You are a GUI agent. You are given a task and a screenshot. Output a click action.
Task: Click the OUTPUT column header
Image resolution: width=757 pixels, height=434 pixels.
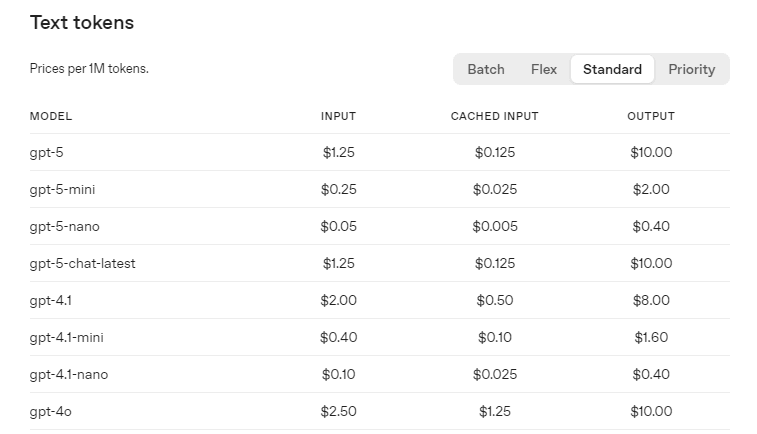pyautogui.click(x=651, y=116)
